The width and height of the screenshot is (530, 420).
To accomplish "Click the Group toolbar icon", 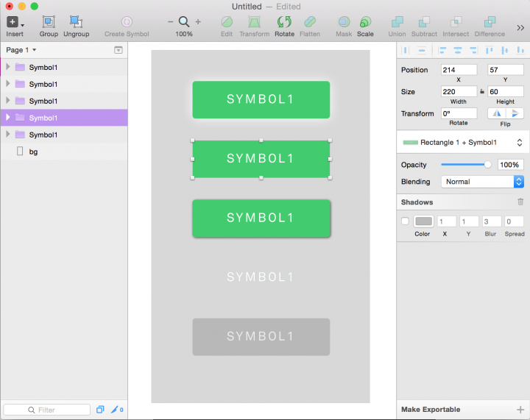I will (x=49, y=22).
